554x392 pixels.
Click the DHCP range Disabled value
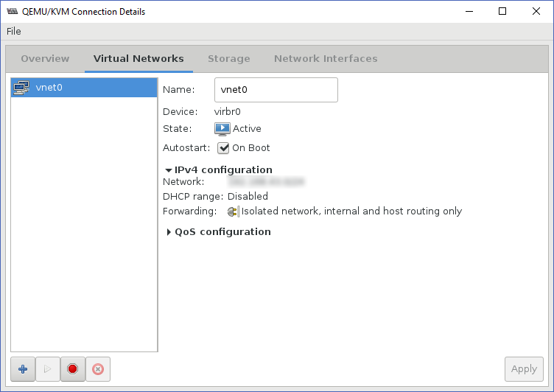pos(248,196)
